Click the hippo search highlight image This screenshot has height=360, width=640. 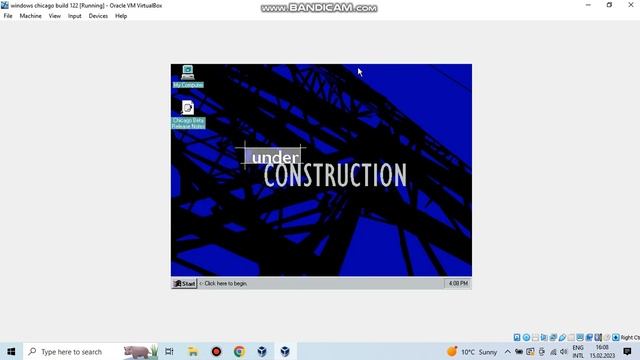[x=140, y=351]
